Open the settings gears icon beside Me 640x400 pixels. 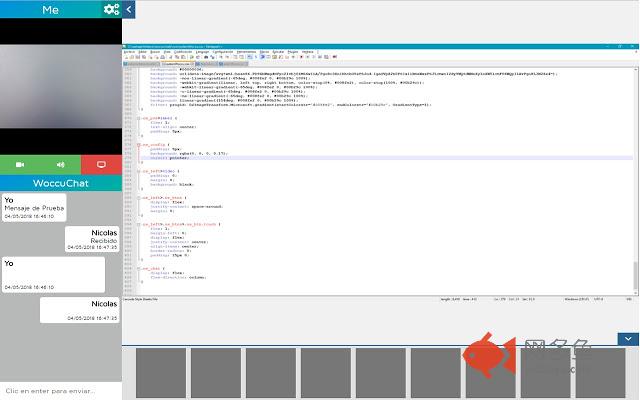111,9
